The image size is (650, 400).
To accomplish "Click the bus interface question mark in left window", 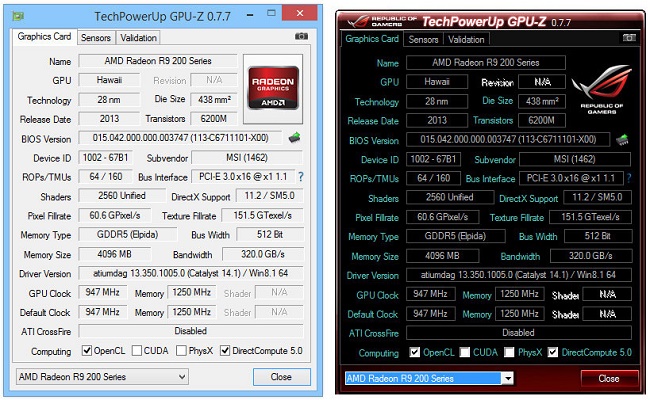I will point(301,177).
